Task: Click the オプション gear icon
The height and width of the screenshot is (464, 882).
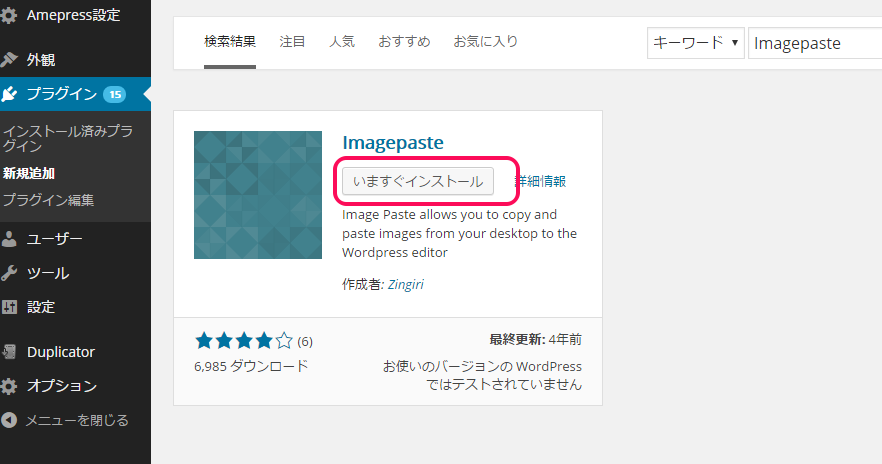Action: [10, 386]
